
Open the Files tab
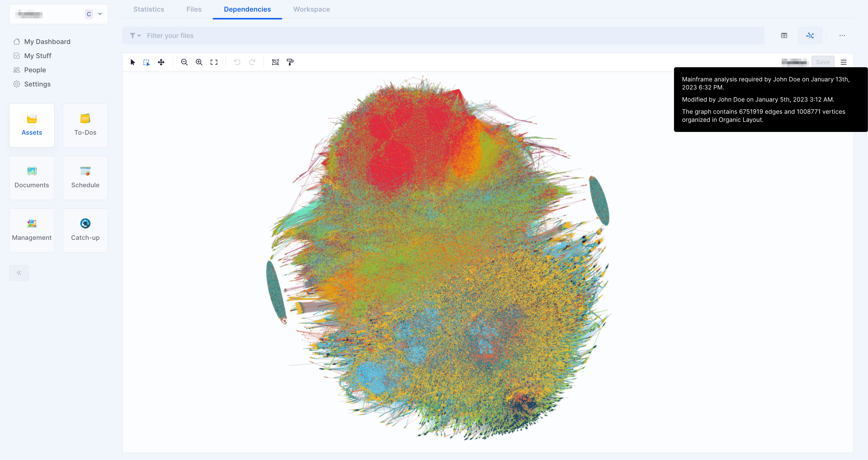[194, 9]
